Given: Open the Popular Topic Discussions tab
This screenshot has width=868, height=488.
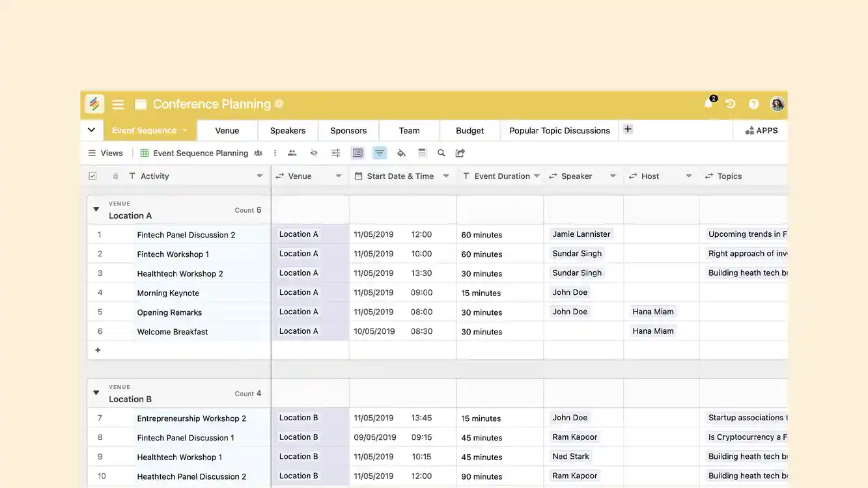Looking at the screenshot, I should pyautogui.click(x=559, y=130).
